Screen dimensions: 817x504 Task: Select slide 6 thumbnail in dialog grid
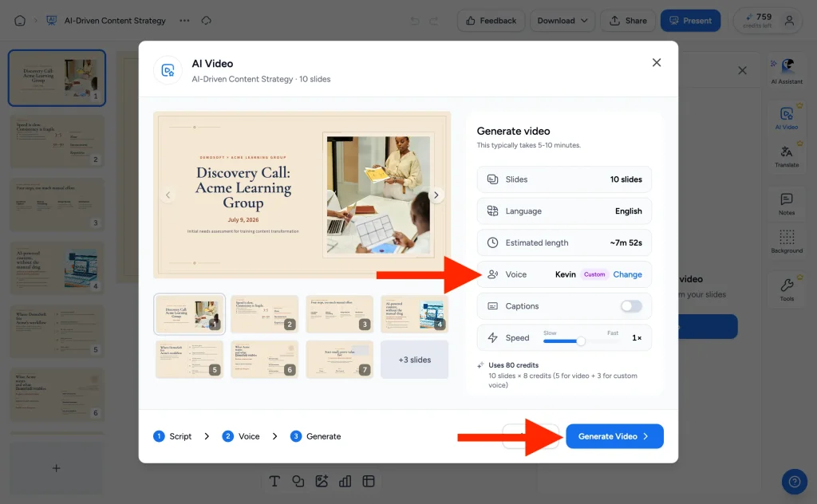click(265, 359)
